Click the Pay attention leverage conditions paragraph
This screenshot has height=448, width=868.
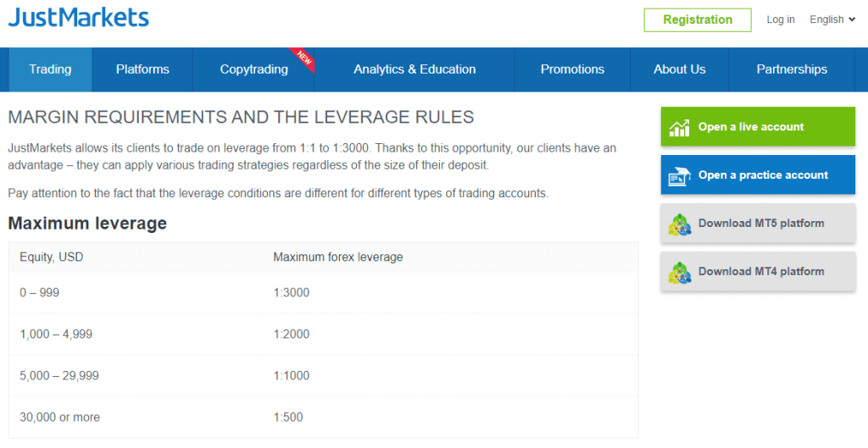(x=278, y=194)
